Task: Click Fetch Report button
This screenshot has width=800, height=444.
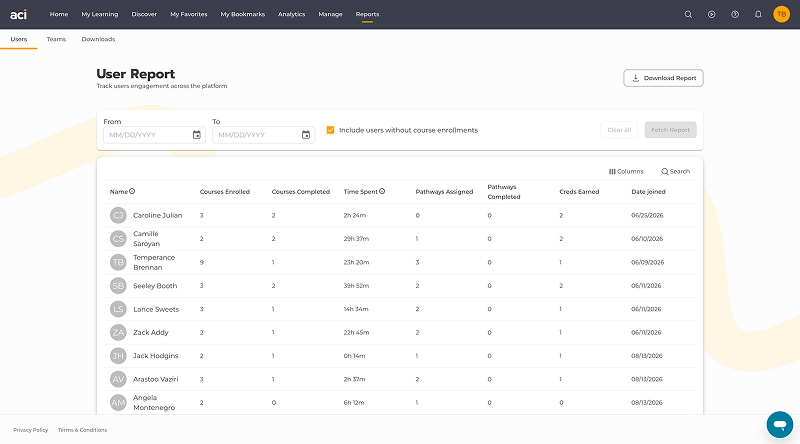Action: point(670,130)
